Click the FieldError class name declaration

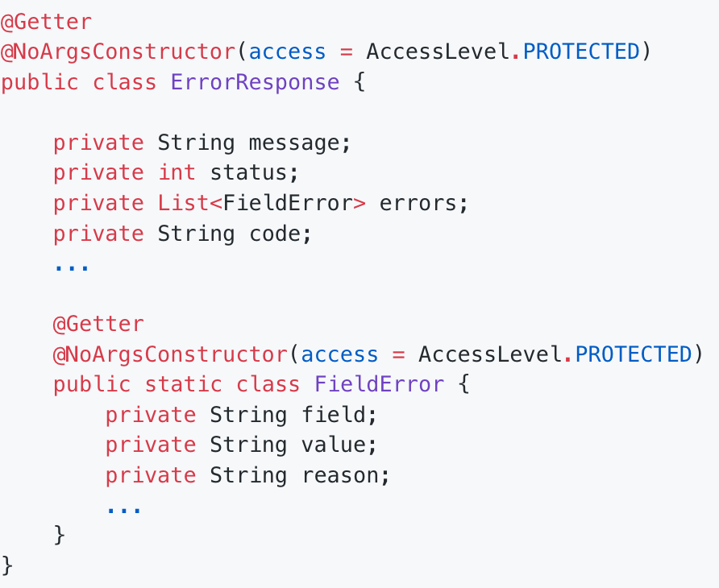[x=379, y=384]
